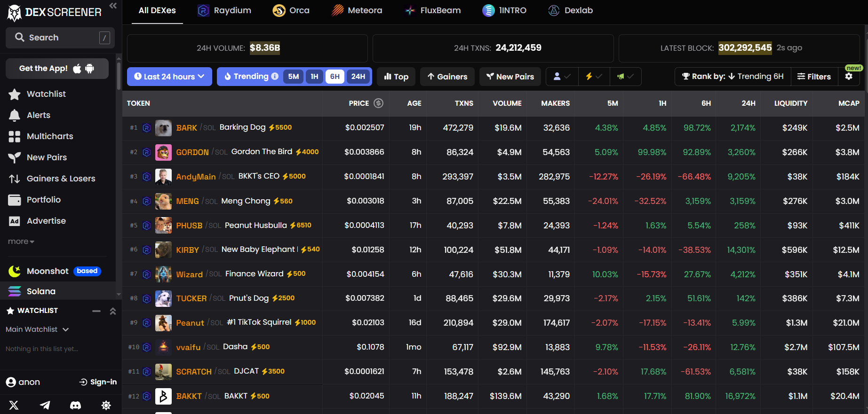Image resolution: width=868 pixels, height=414 pixels.
Task: Sort by AGE column header
Action: (414, 103)
